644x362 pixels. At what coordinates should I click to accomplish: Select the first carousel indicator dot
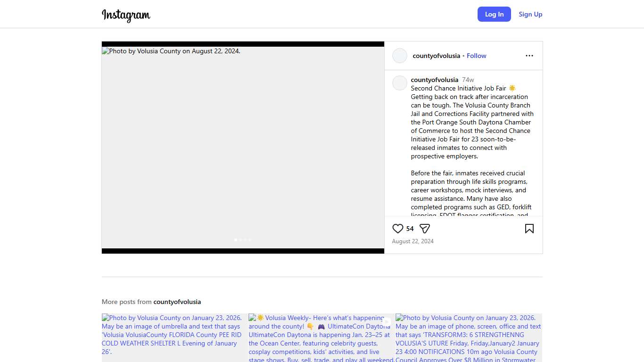click(x=236, y=240)
